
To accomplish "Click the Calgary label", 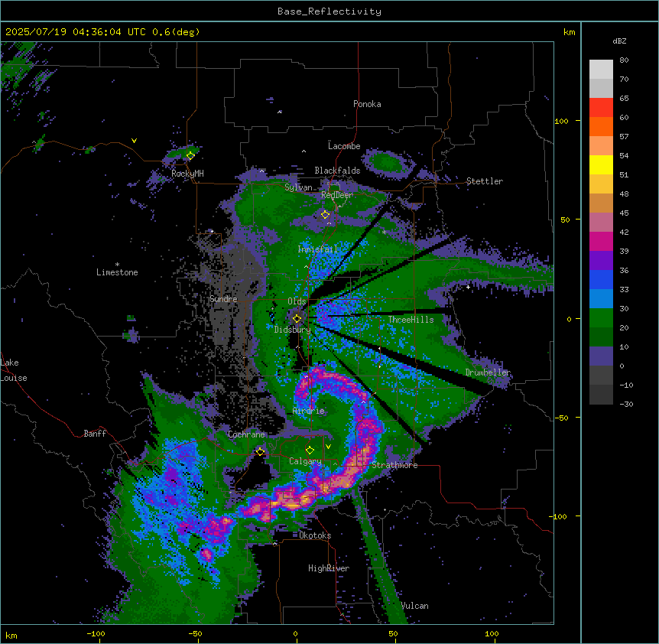I will click(x=306, y=461).
